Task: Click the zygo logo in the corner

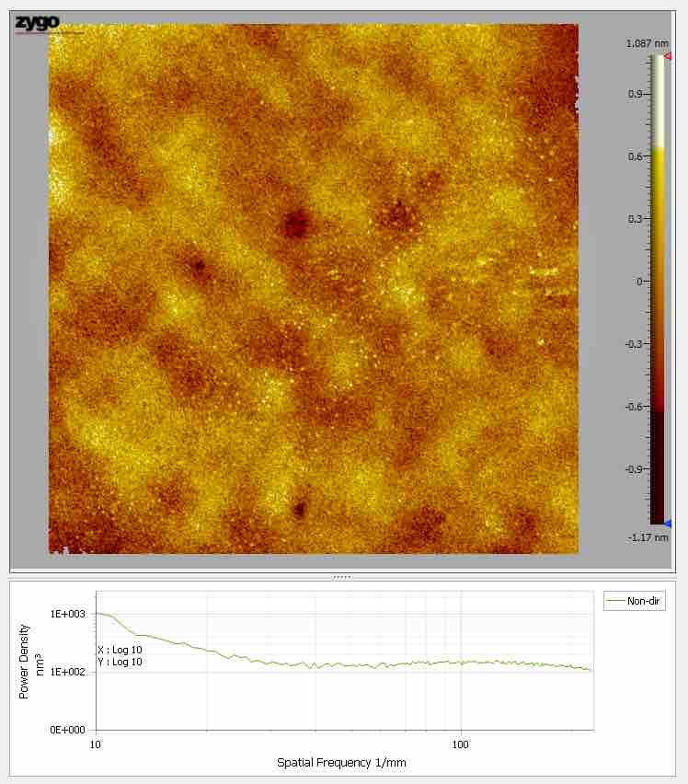Action: click(x=38, y=23)
